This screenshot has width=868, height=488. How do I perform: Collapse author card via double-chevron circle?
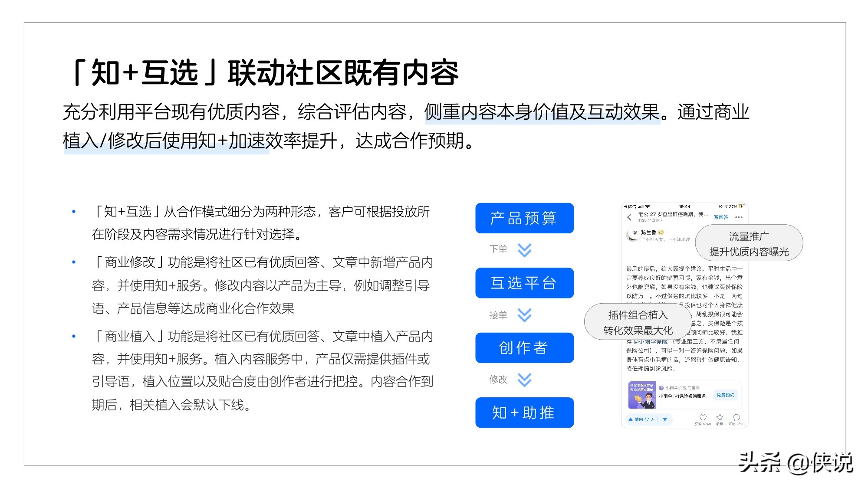(635, 233)
